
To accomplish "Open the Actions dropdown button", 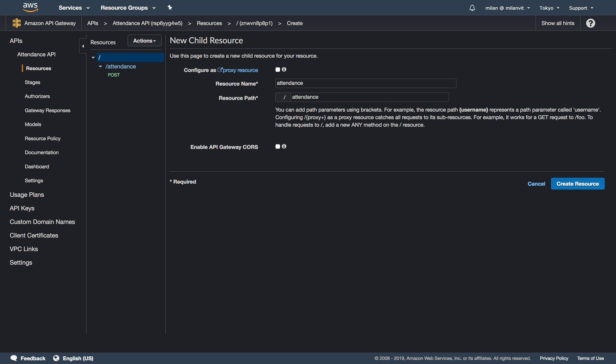I will tap(144, 41).
